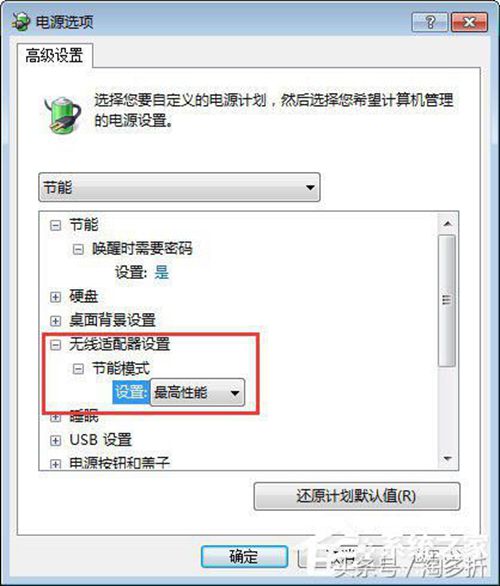Open the 最高性能 setting dropdown

(197, 393)
